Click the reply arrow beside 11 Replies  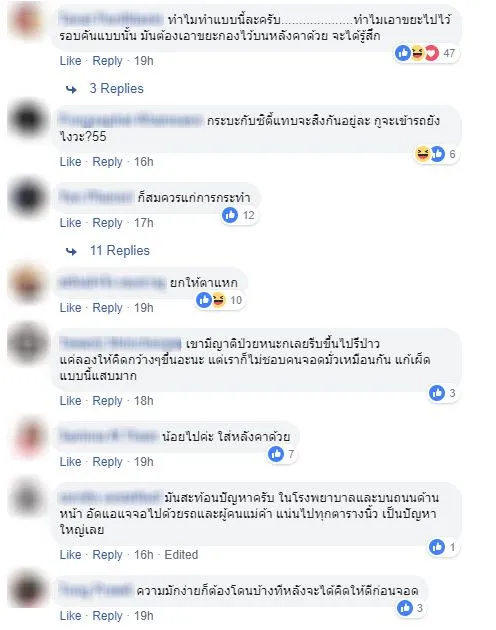72,251
